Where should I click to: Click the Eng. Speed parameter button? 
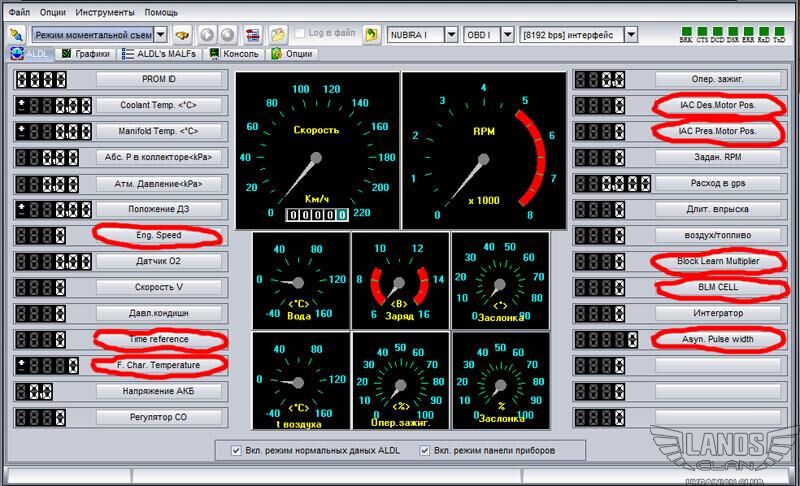pyautogui.click(x=160, y=235)
